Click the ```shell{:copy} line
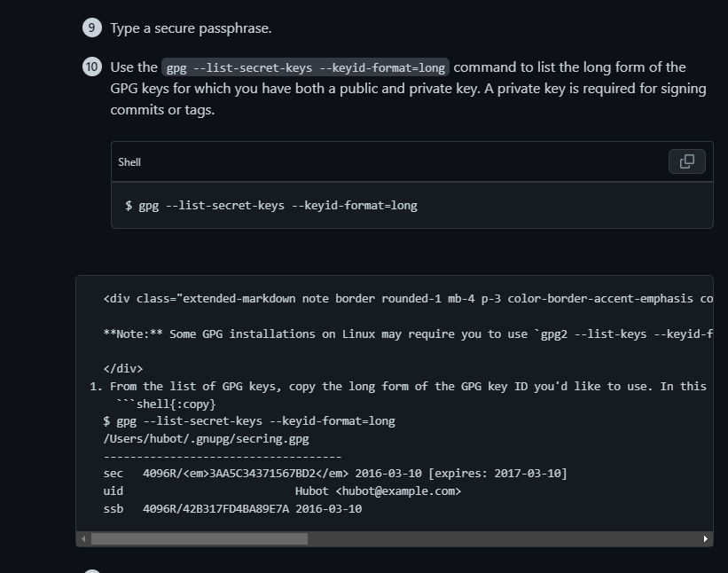 point(166,404)
